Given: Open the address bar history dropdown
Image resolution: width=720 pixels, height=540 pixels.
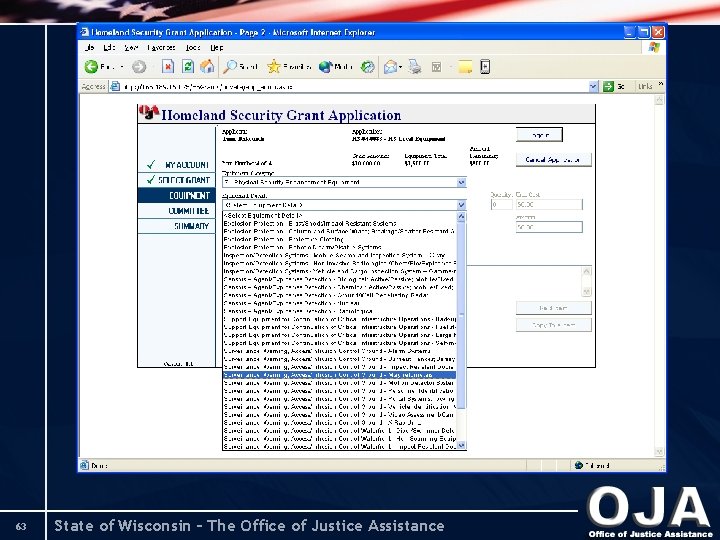Looking at the screenshot, I should tap(593, 86).
